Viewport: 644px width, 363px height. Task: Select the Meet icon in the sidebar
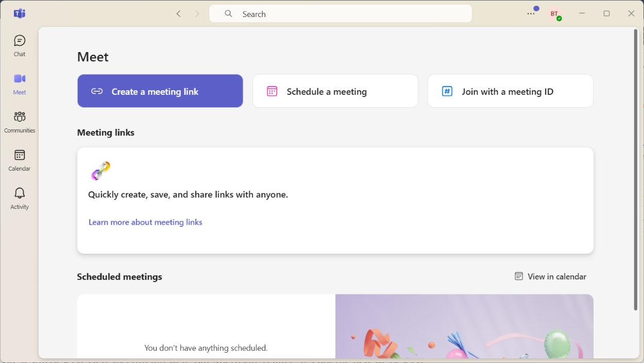coord(19,84)
